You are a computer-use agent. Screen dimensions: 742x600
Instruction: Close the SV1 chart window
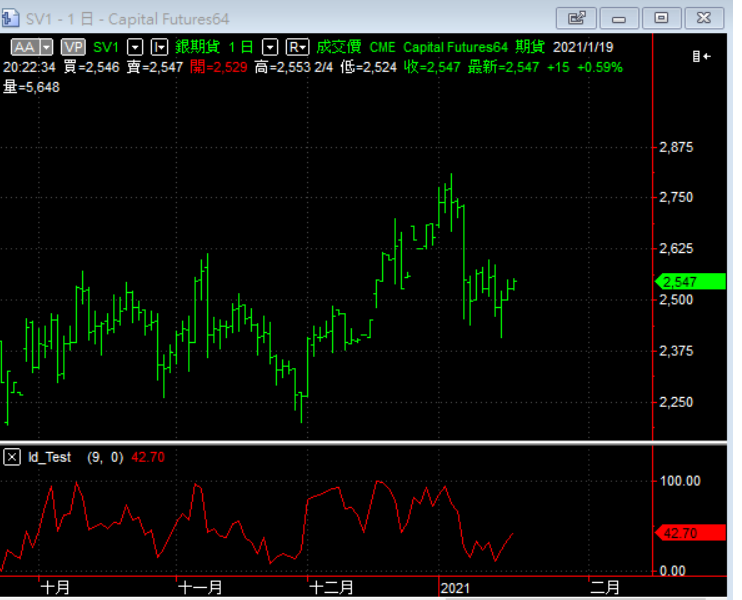click(x=704, y=18)
